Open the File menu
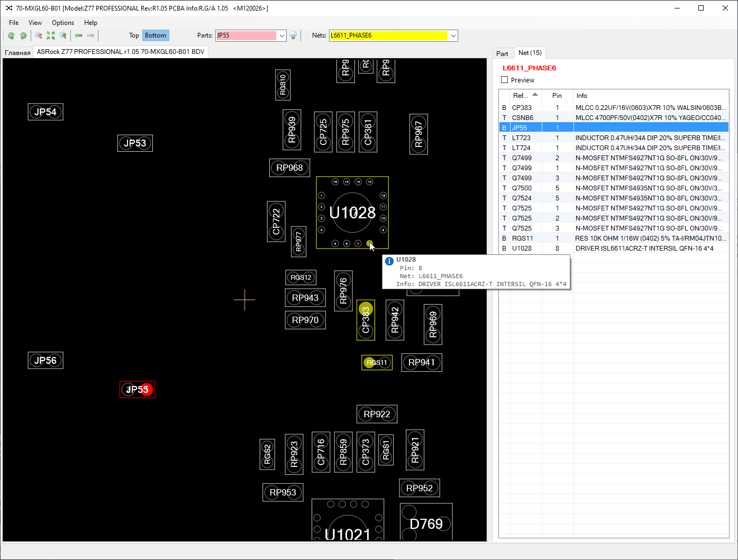 point(14,23)
